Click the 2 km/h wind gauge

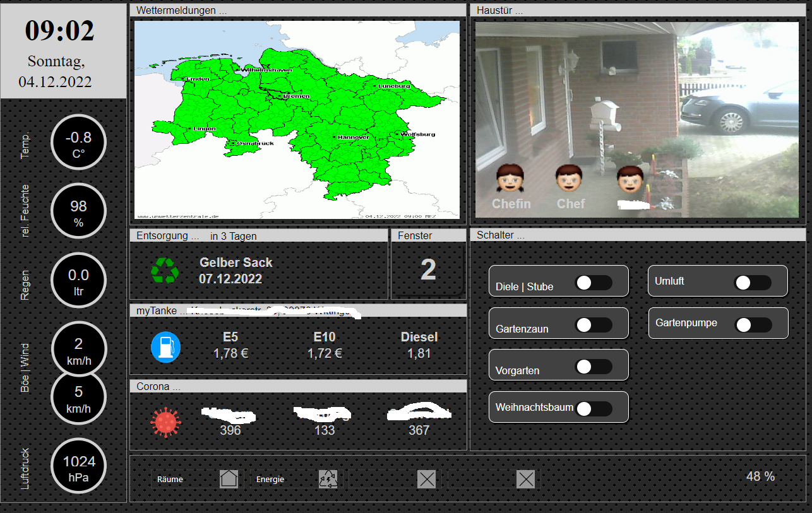point(78,349)
